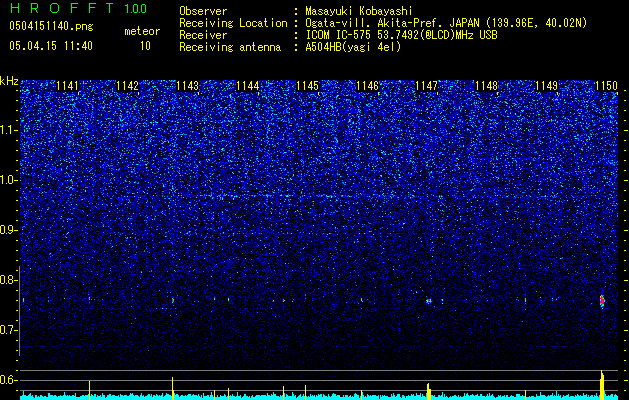Click the 1149 time marker

point(547,86)
